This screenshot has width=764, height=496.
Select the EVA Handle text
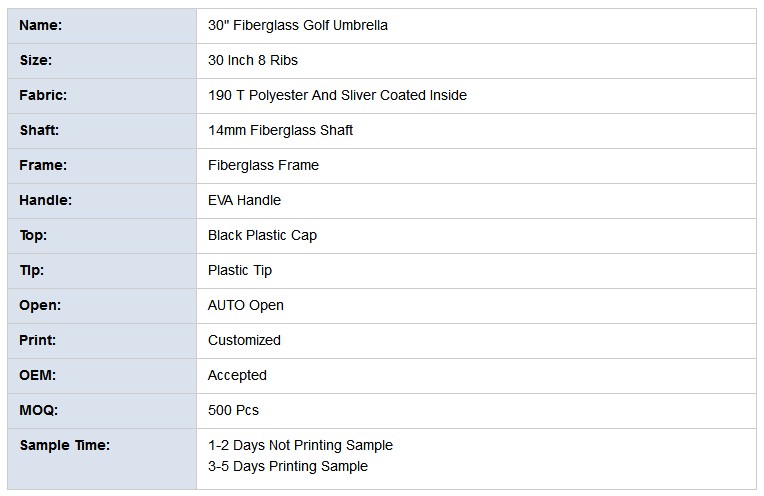(244, 201)
